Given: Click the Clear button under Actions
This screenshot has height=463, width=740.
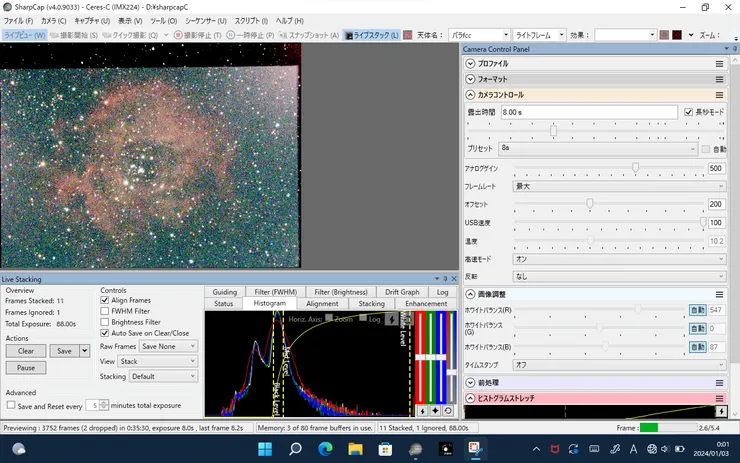Looking at the screenshot, I should [x=26, y=351].
